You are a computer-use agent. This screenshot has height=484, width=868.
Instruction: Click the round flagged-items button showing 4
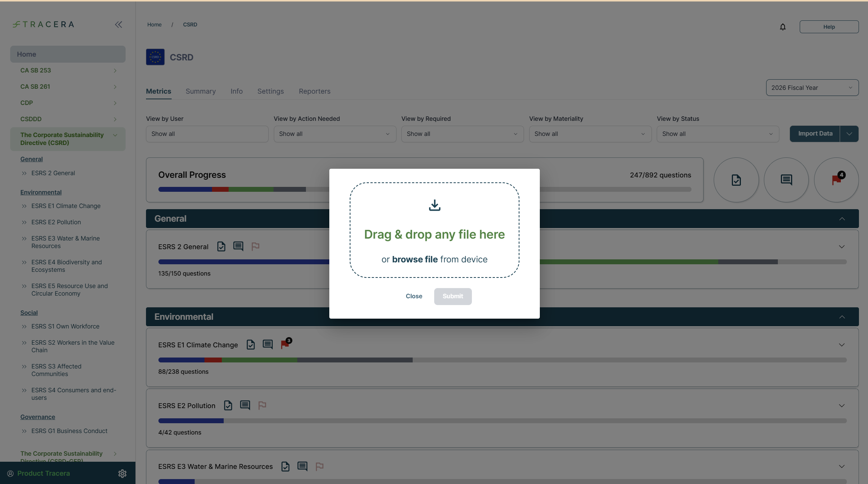pyautogui.click(x=836, y=180)
